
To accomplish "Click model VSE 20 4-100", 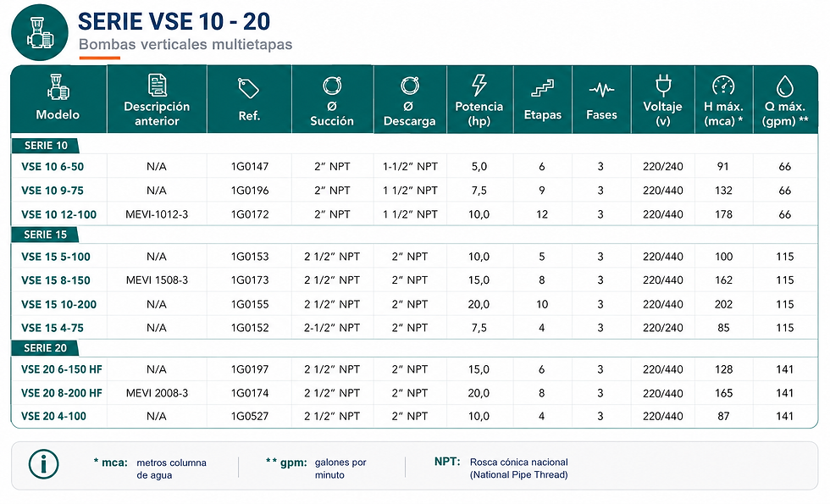I will (x=53, y=416).
